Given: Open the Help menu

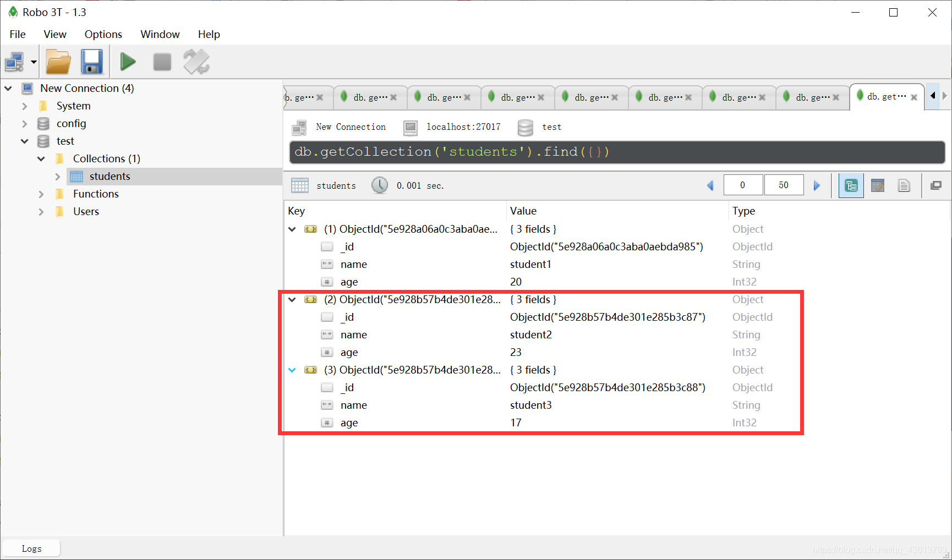Looking at the screenshot, I should click(209, 34).
